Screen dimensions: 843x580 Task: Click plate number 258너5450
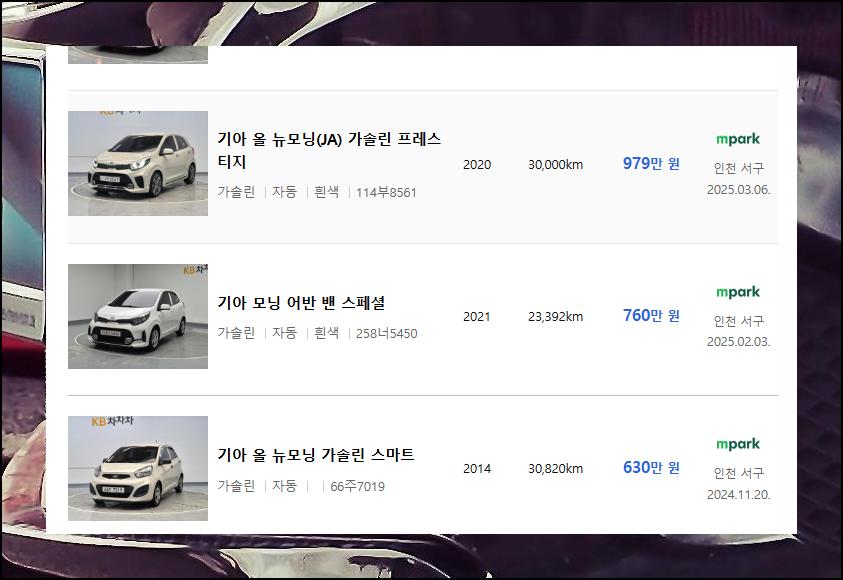387,333
